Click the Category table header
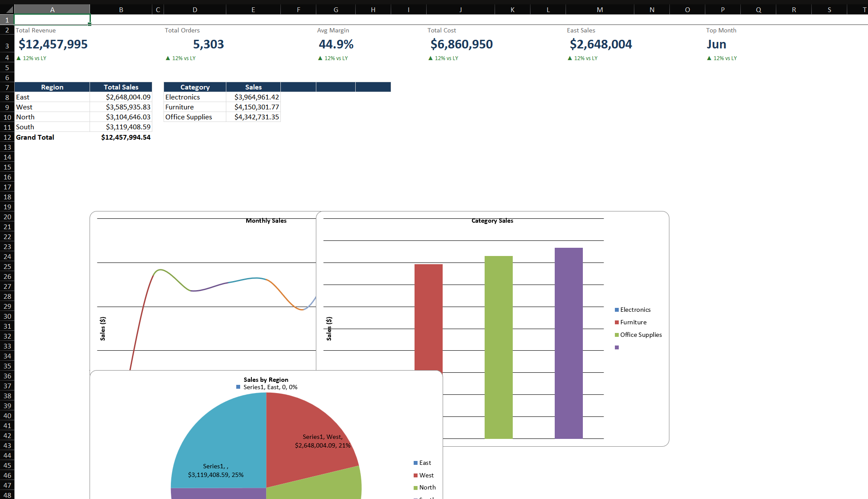 [x=195, y=87]
